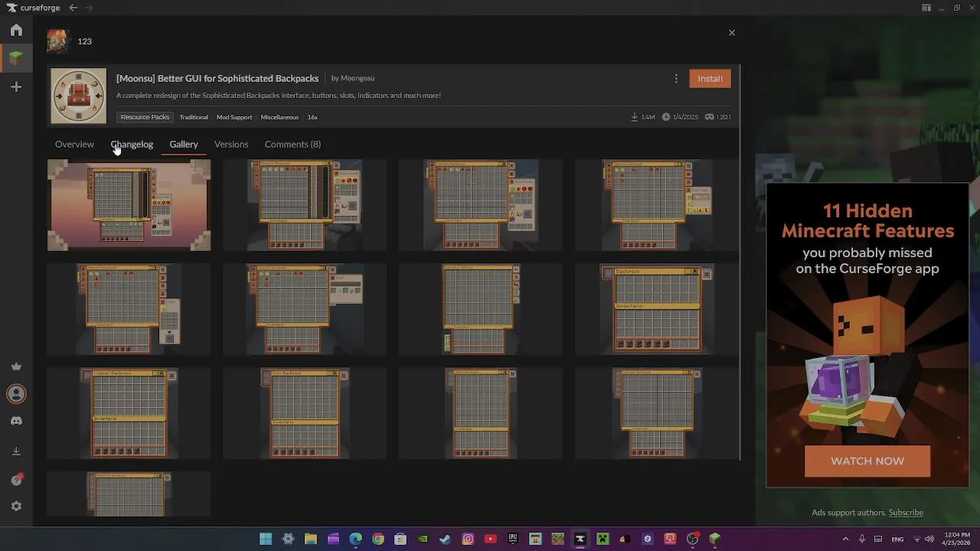The width and height of the screenshot is (980, 551).
Task: Switch to the Overview tab
Action: point(74,145)
